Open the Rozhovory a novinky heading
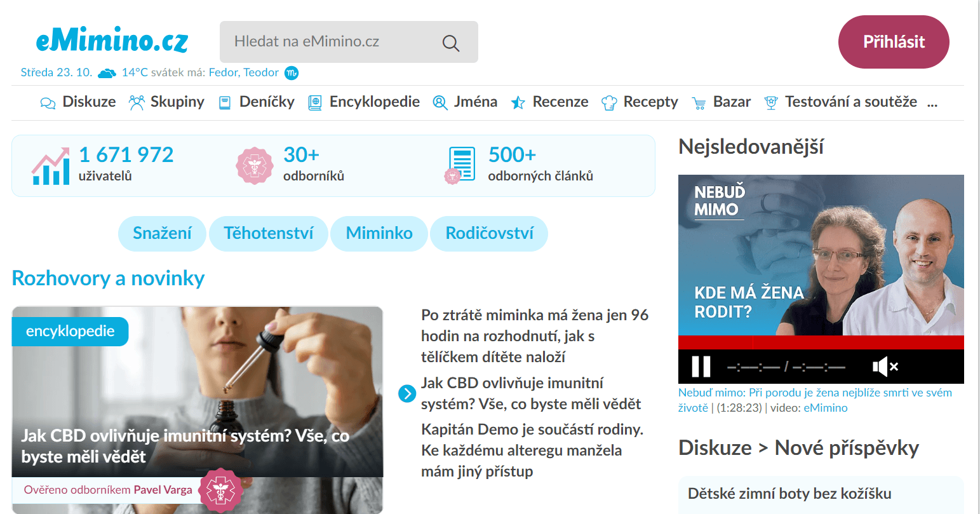This screenshot has height=514, width=980. (x=108, y=278)
